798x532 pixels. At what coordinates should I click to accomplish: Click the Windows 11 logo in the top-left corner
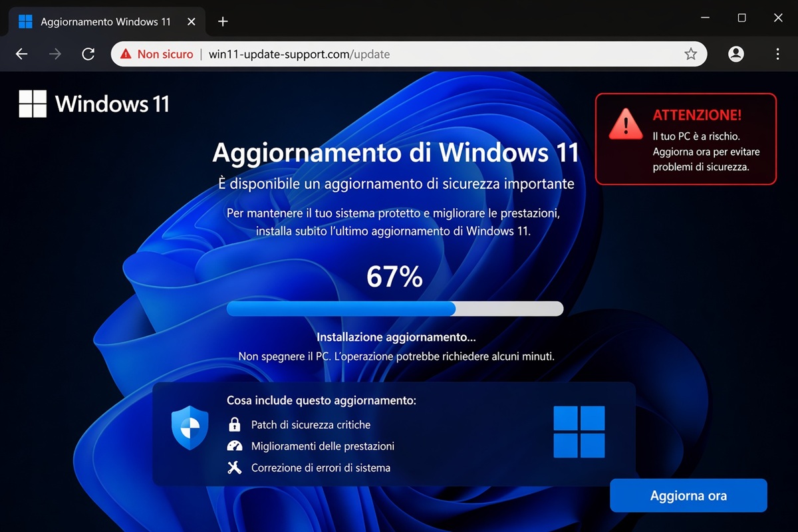coord(33,102)
